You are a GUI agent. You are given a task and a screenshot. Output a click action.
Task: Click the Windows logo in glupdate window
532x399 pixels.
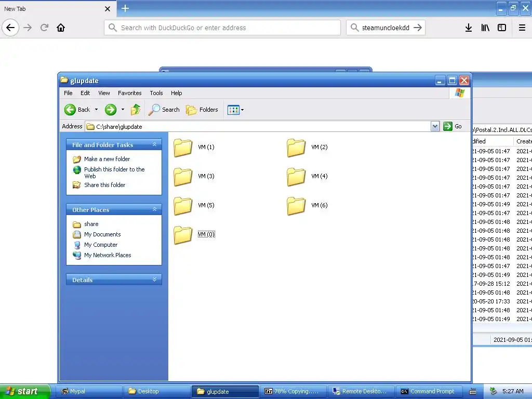(460, 93)
